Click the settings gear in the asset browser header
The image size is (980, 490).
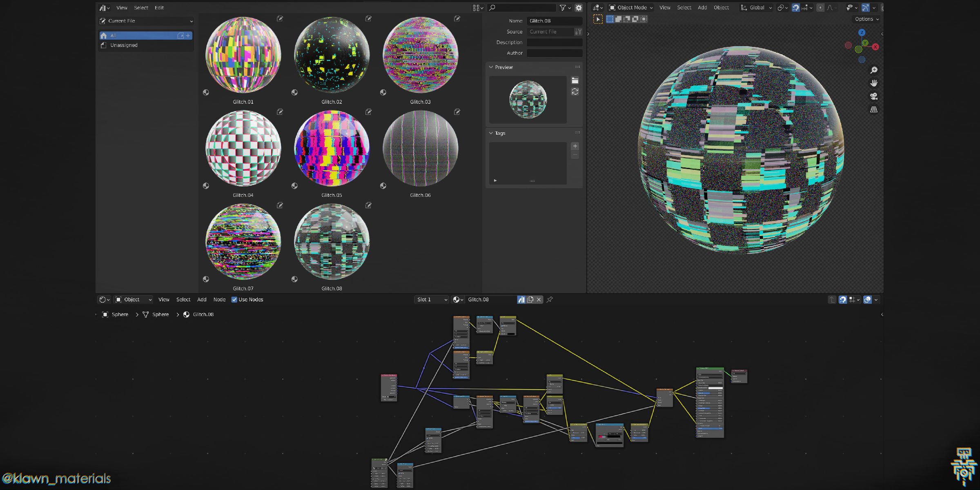click(x=579, y=7)
